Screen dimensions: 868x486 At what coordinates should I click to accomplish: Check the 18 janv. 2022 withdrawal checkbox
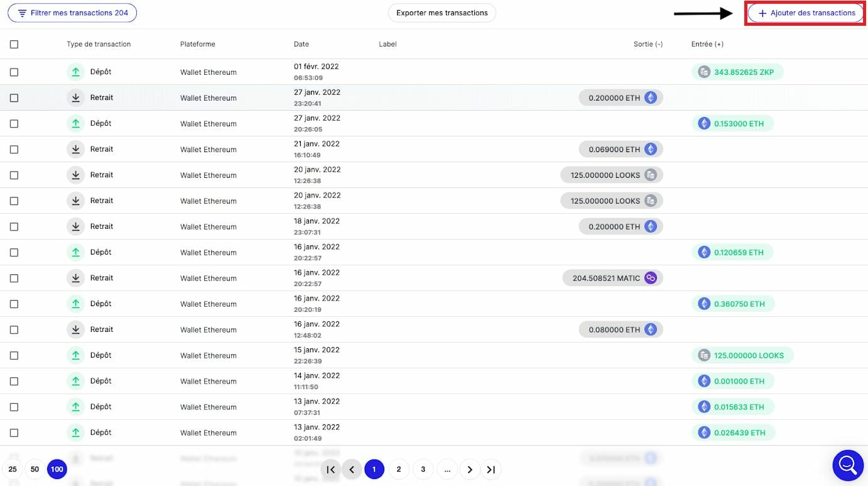[14, 227]
